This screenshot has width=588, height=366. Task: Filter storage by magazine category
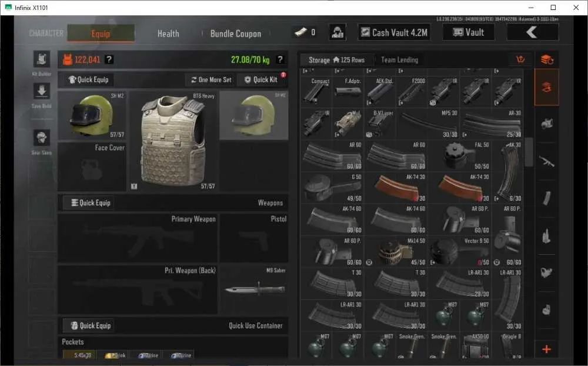point(546,198)
